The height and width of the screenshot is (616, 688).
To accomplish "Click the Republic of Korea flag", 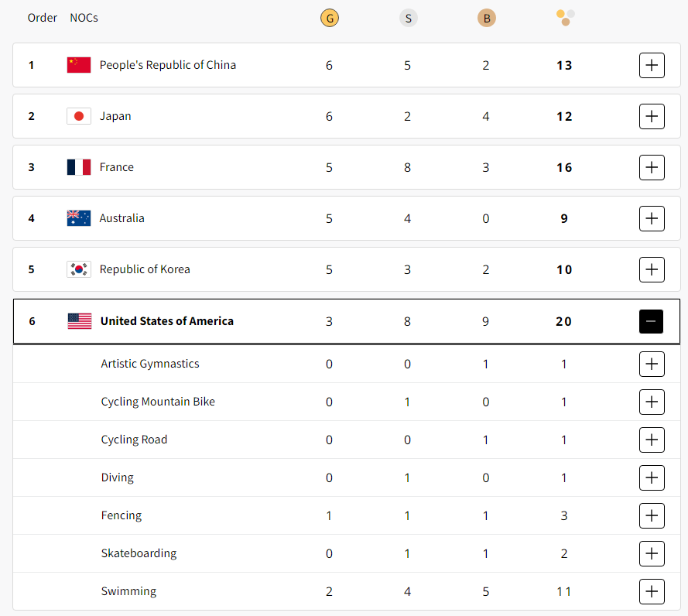I will [79, 269].
